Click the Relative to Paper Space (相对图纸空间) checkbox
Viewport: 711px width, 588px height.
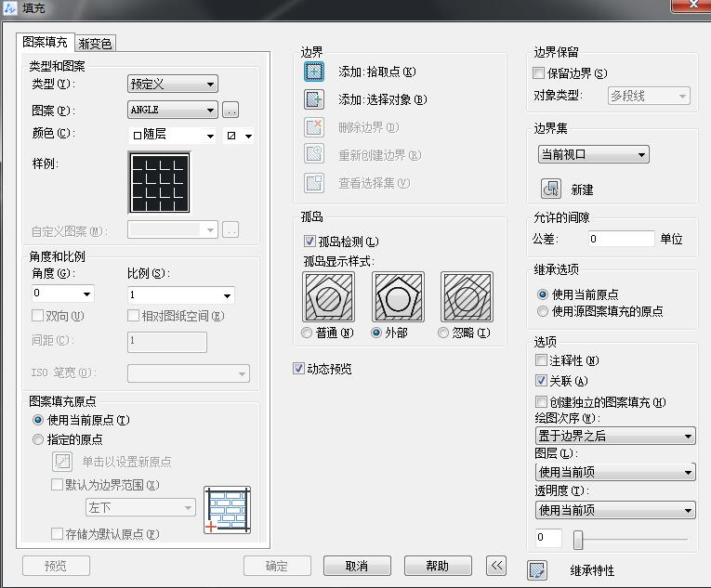click(x=133, y=315)
